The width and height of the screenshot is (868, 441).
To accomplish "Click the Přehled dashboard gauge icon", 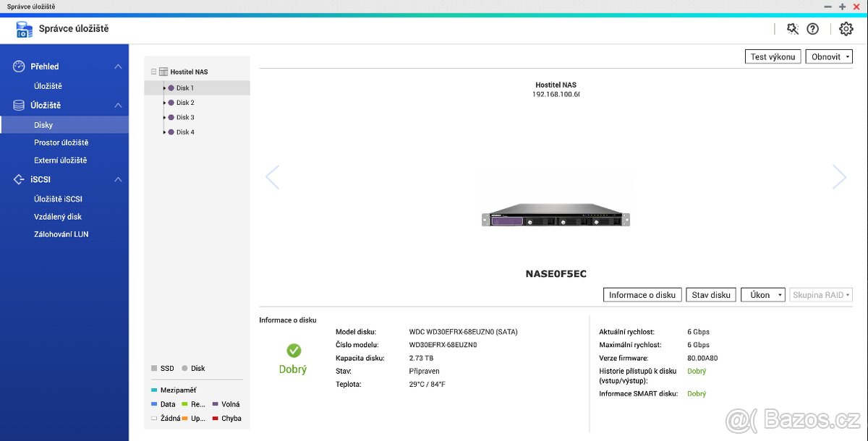I will click(20, 67).
